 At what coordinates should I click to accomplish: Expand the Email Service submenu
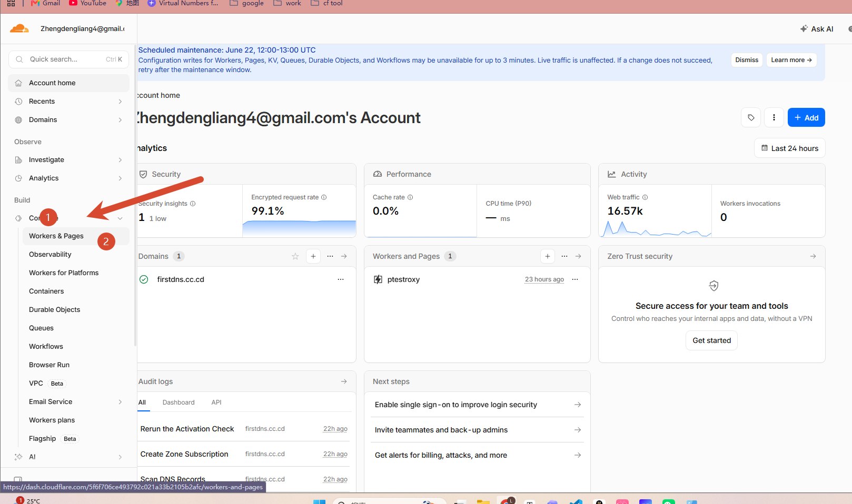(74, 402)
